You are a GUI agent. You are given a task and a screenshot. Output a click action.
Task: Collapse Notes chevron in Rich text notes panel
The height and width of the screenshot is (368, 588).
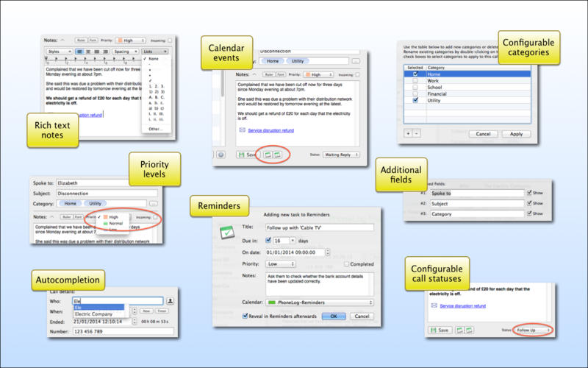(62, 40)
